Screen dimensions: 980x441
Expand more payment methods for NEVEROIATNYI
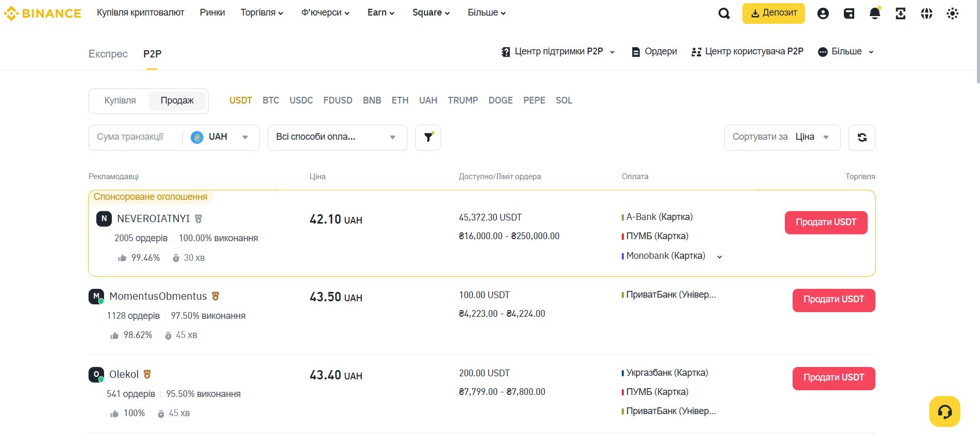coord(719,257)
